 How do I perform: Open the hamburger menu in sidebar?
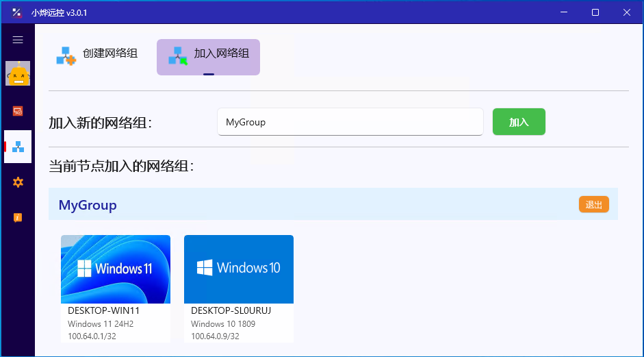(x=18, y=40)
